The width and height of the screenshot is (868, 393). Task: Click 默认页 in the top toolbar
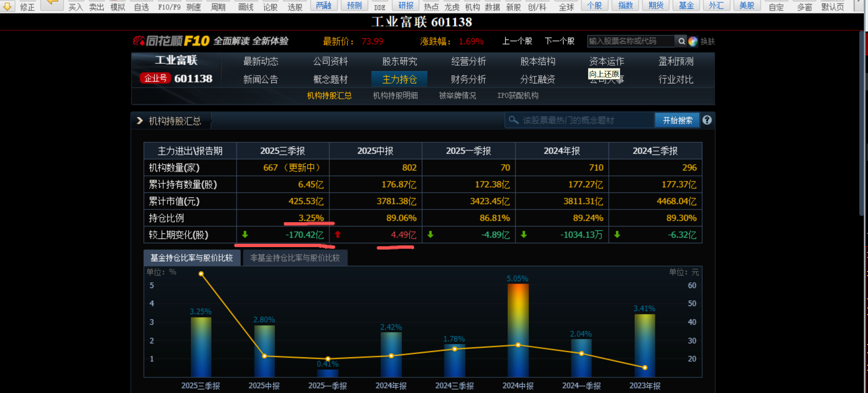click(833, 7)
